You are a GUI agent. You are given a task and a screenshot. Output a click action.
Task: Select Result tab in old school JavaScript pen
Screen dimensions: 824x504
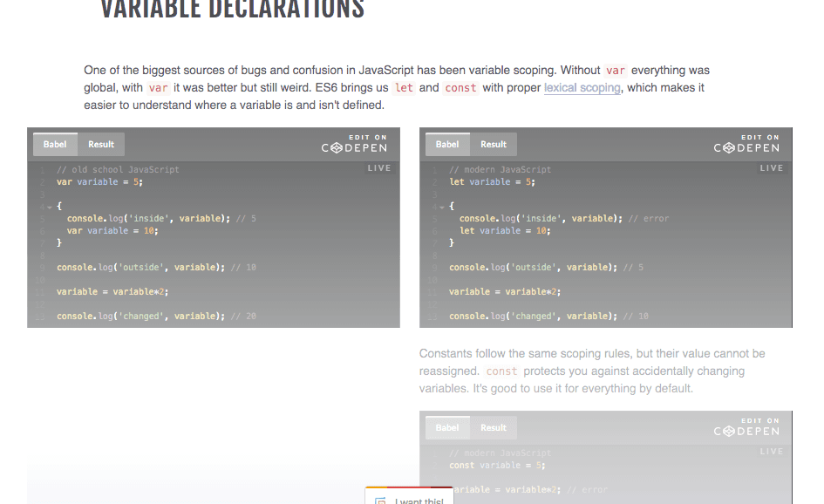click(x=101, y=145)
